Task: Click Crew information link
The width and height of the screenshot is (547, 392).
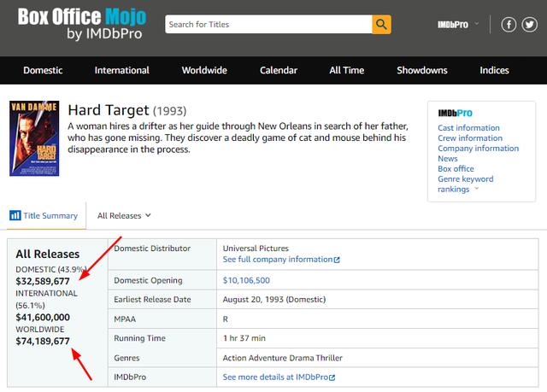Action: point(470,138)
